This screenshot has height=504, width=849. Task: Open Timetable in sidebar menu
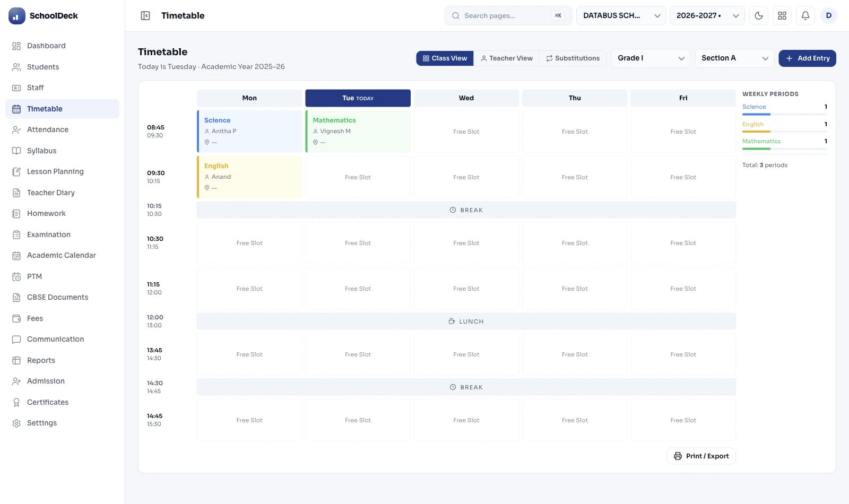point(63,109)
